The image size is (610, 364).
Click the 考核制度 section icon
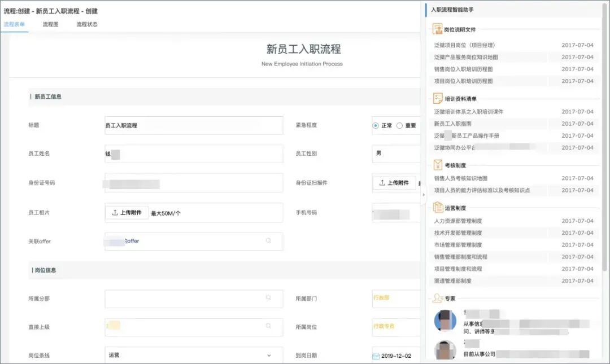pos(438,165)
